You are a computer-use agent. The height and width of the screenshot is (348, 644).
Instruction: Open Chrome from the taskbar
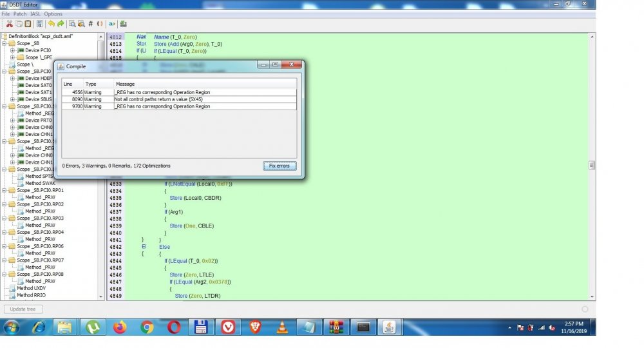coord(147,327)
